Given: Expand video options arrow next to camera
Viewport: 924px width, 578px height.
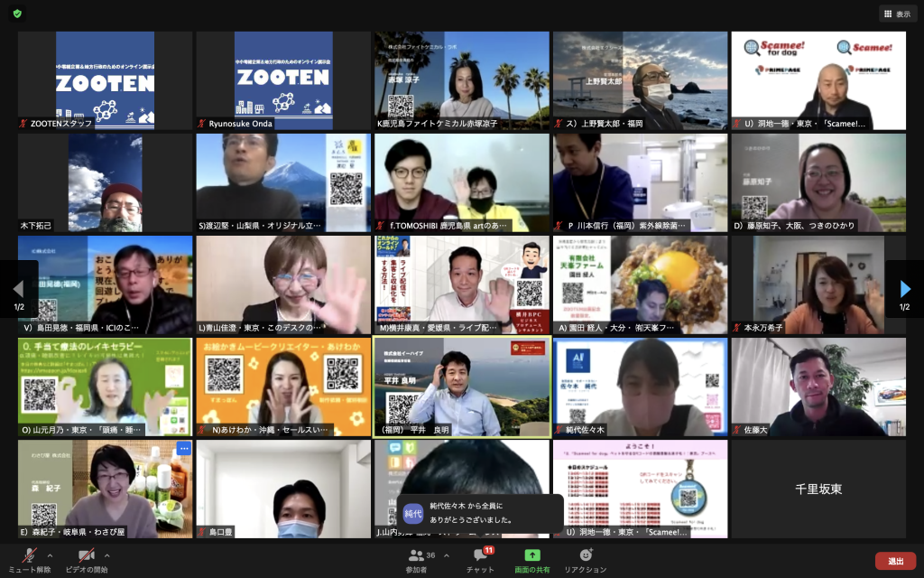Looking at the screenshot, I should [x=107, y=555].
